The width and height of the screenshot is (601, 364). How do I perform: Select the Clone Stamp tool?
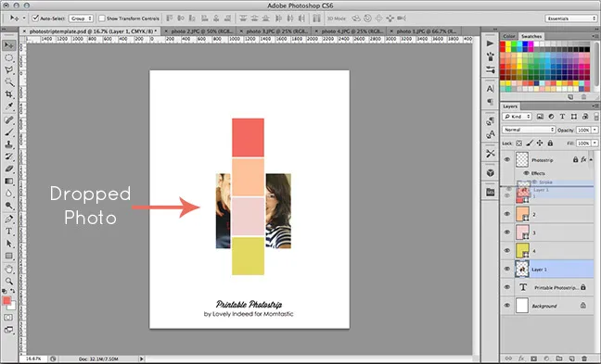(x=9, y=144)
